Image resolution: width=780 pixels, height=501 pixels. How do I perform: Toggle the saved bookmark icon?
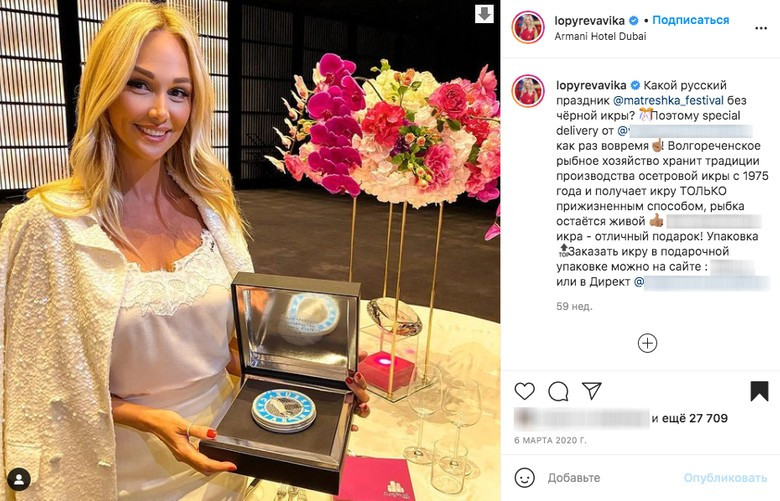click(x=759, y=392)
